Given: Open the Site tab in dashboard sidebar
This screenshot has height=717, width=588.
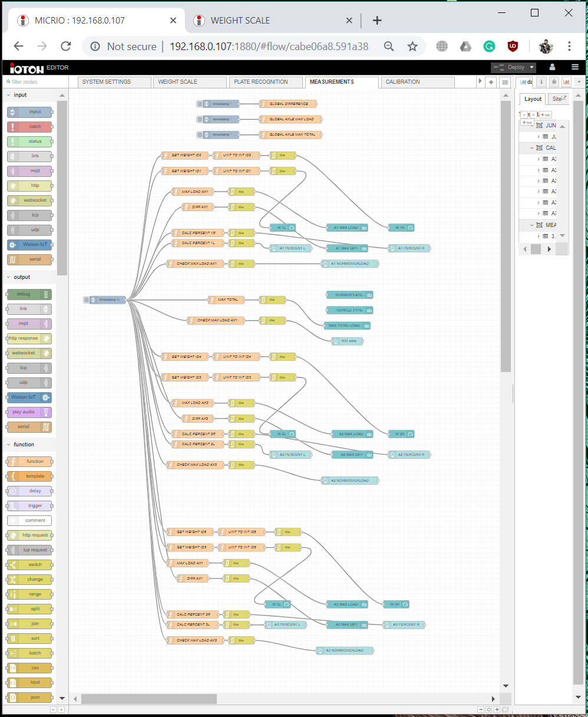Looking at the screenshot, I should [559, 99].
